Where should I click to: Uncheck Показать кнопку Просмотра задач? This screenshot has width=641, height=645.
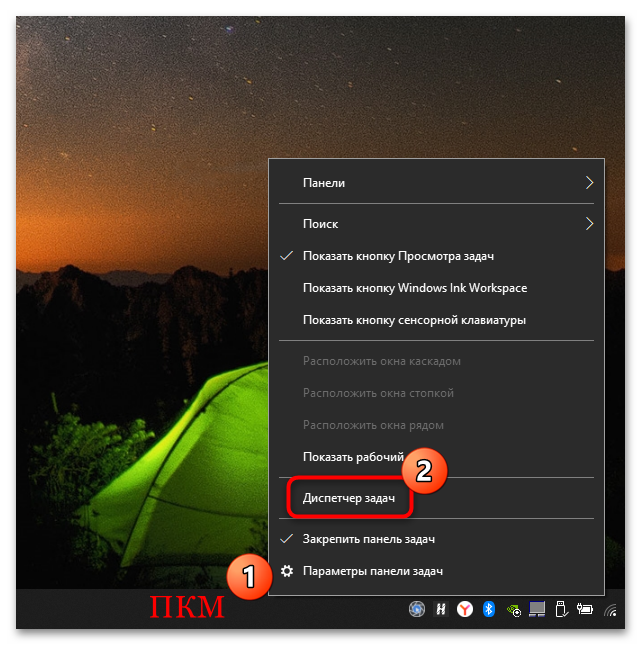coord(398,256)
